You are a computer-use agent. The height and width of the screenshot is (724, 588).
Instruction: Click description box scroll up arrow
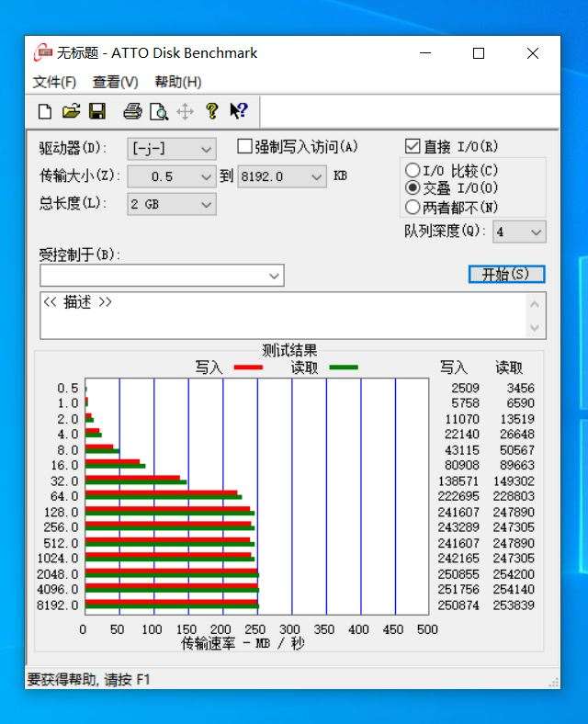tap(535, 304)
